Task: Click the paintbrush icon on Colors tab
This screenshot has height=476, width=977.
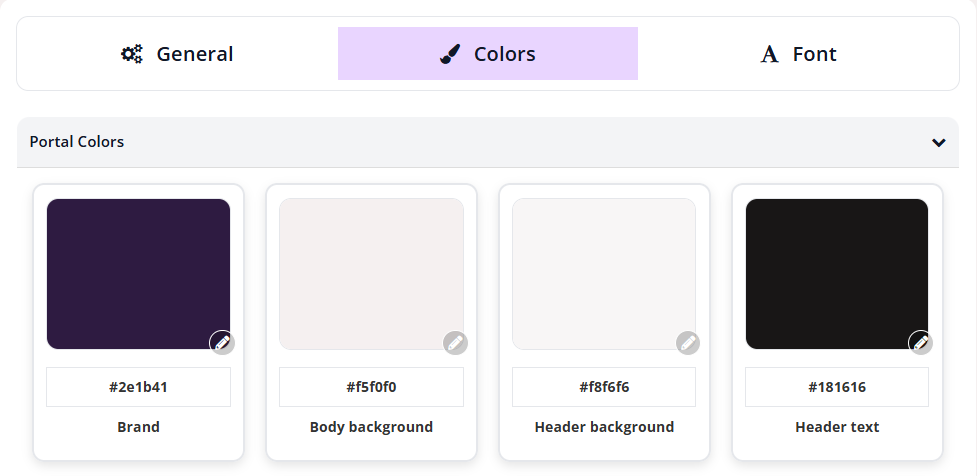Action: point(450,54)
